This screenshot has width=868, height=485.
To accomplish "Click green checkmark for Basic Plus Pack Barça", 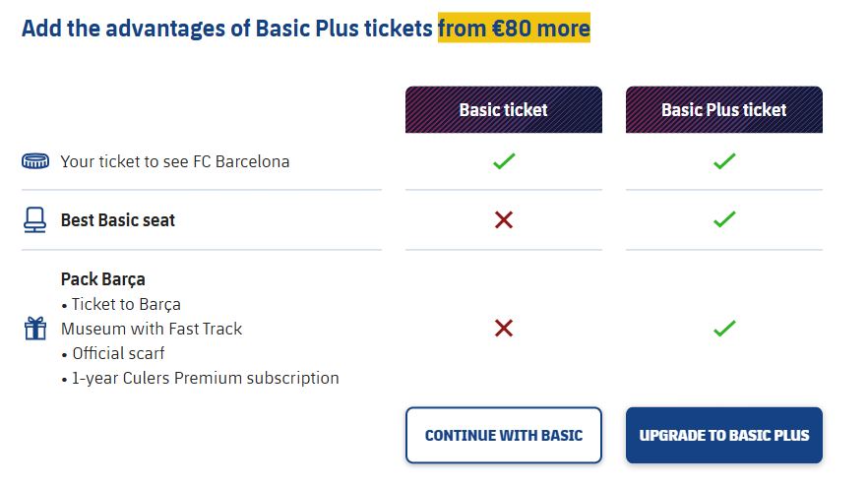I will click(724, 329).
